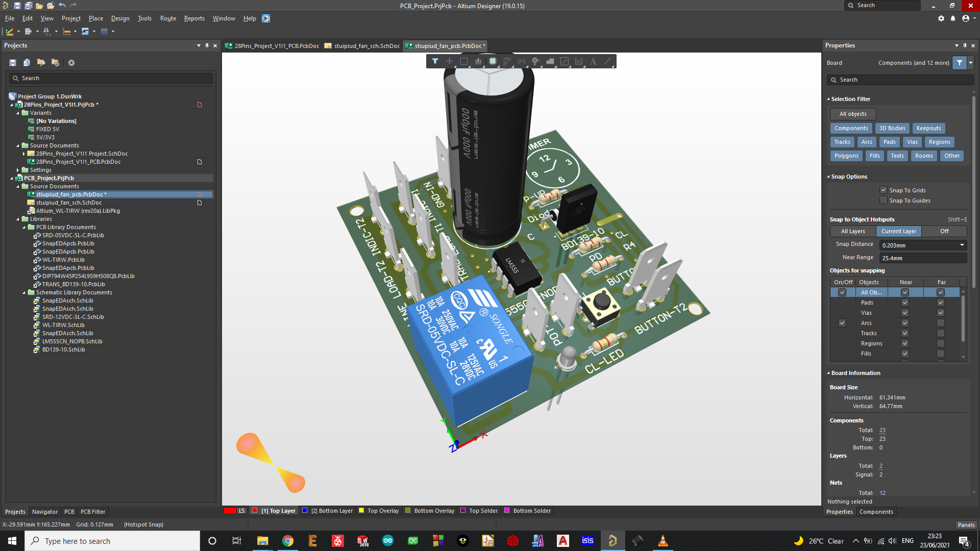
Task: Open the Snap Distance dropdown
Action: [962, 245]
